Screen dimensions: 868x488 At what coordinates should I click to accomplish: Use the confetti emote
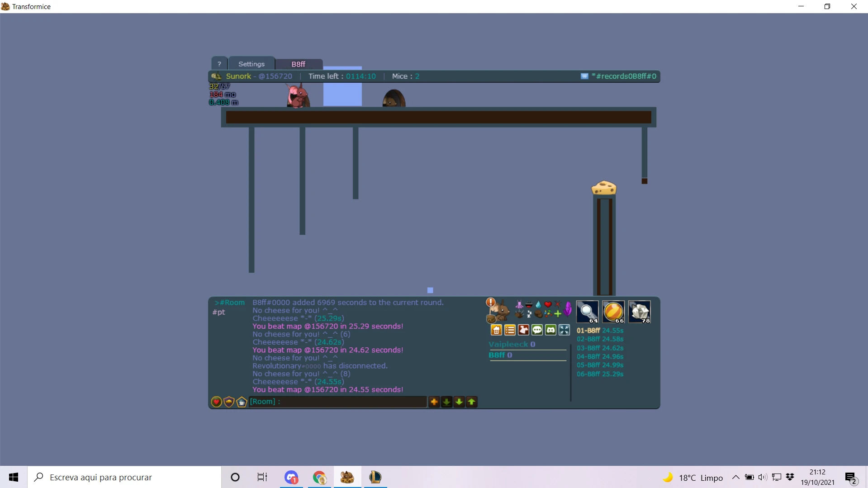pos(548,314)
